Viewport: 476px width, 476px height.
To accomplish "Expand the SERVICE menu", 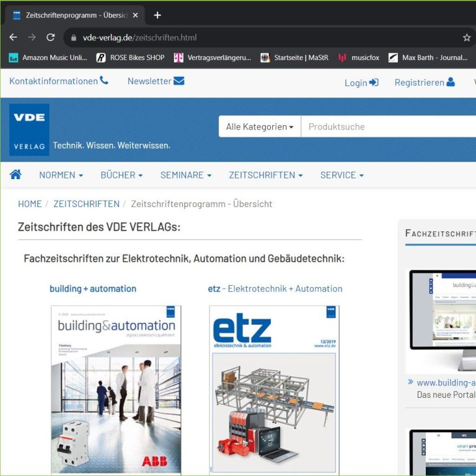I will point(342,175).
